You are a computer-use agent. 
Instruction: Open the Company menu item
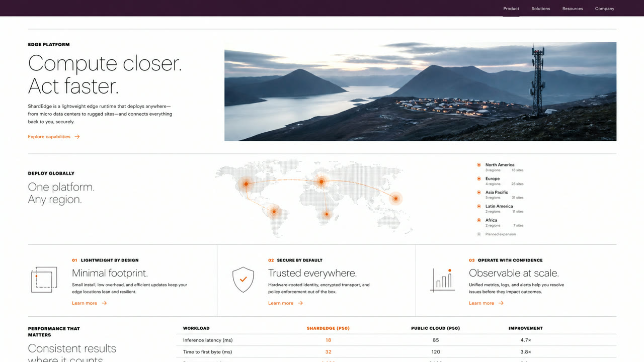coord(605,9)
